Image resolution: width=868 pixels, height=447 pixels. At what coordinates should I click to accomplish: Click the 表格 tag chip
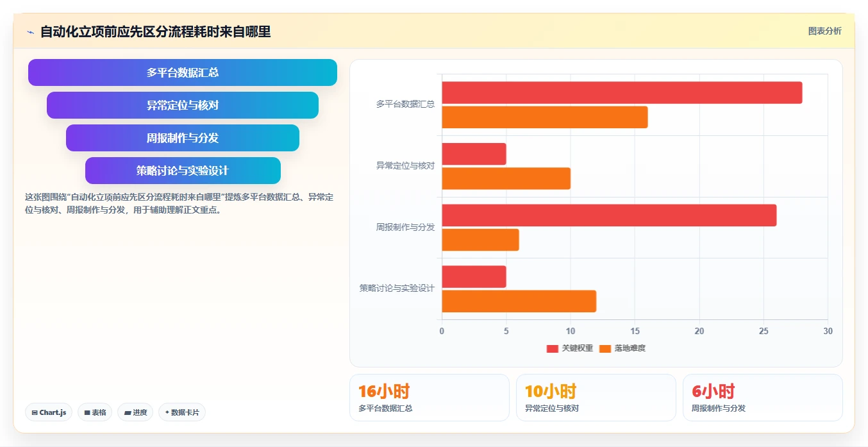click(95, 412)
